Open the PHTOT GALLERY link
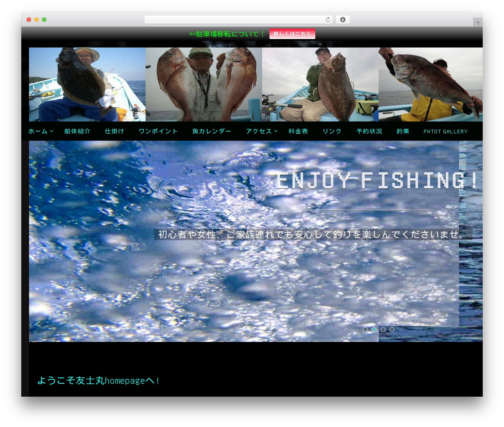The image size is (504, 427). point(446,132)
